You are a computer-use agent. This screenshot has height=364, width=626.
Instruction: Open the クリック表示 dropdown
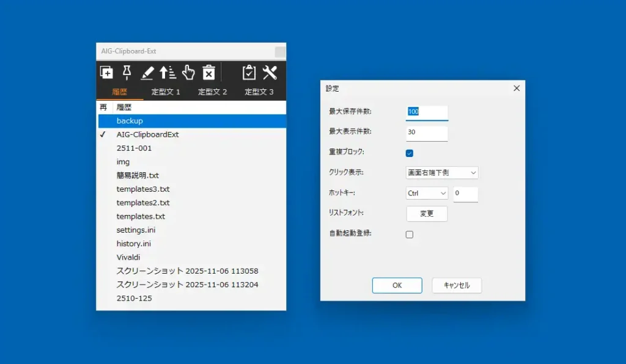(x=441, y=172)
